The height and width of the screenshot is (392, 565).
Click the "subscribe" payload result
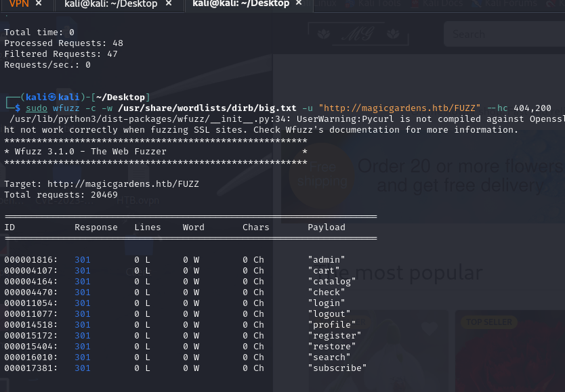point(337,368)
